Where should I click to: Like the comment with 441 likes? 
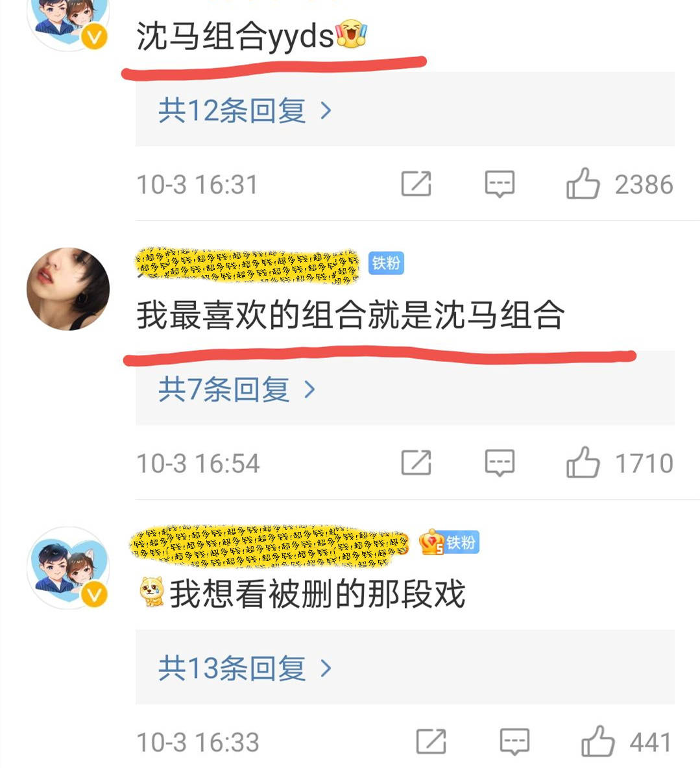pos(597,741)
